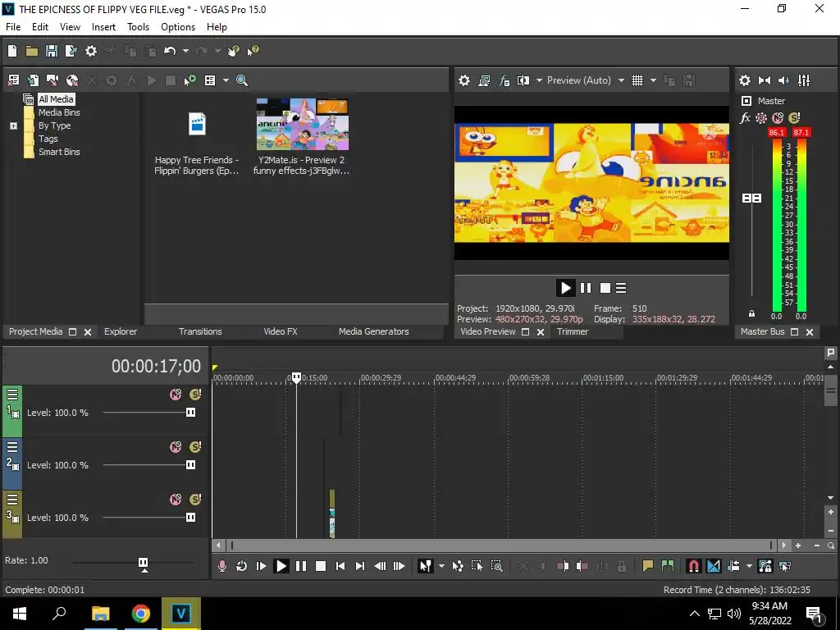Open the Master FX icon
Screen dimensions: 840x630
tap(745, 118)
